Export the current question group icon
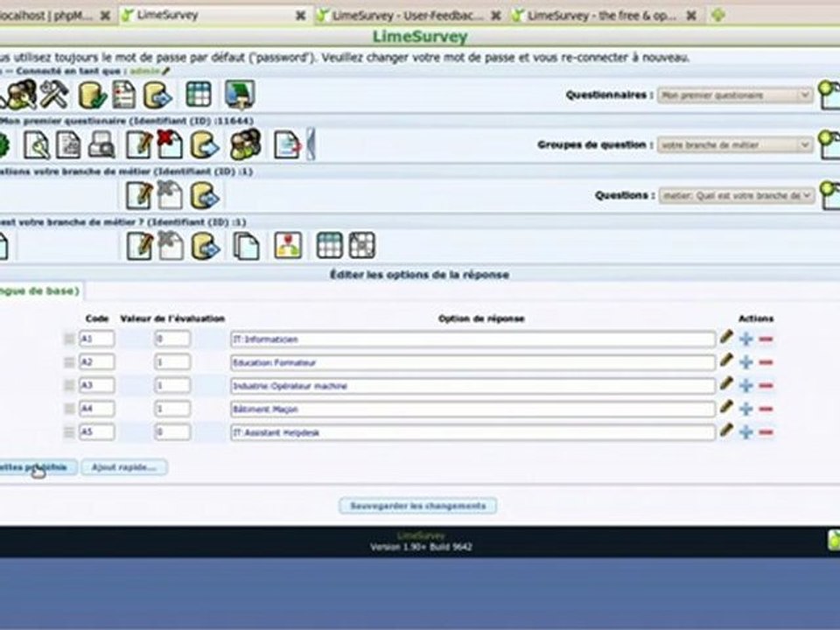The height and width of the screenshot is (630, 840). 205,195
